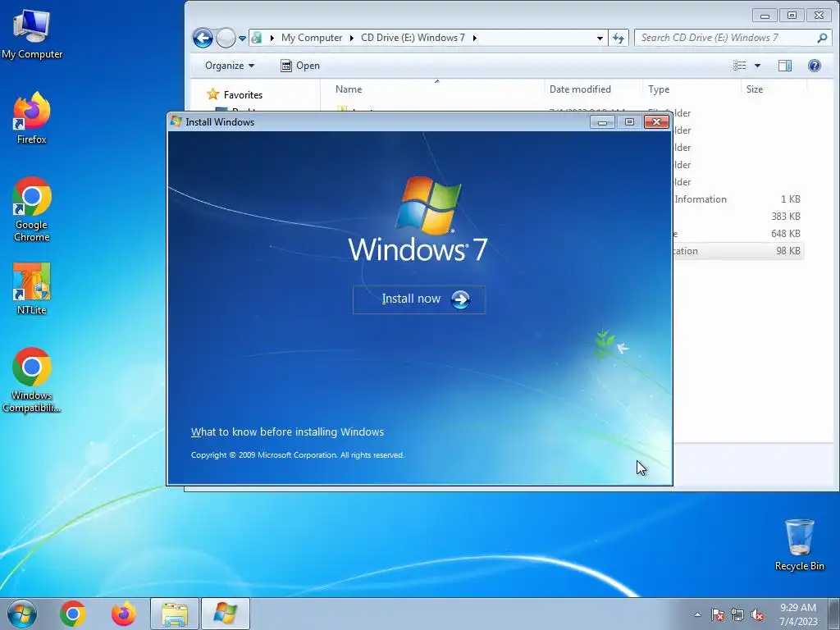The width and height of the screenshot is (840, 630).
Task: Select the 1 KB Information file row
Action: coord(738,199)
